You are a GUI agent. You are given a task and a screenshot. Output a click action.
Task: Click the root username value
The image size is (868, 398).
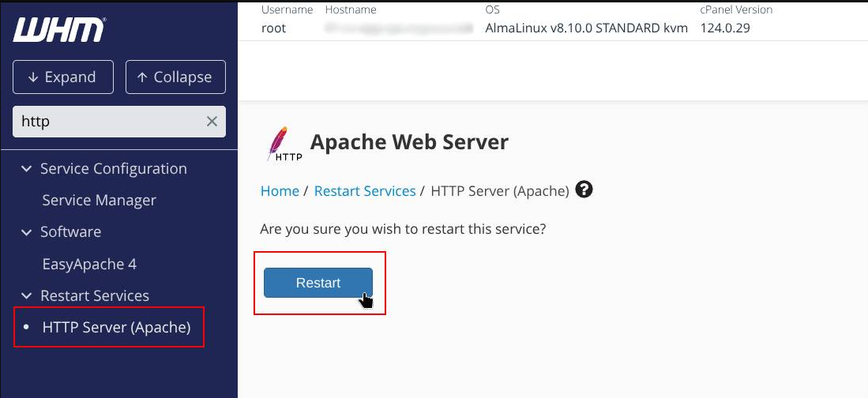[273, 28]
